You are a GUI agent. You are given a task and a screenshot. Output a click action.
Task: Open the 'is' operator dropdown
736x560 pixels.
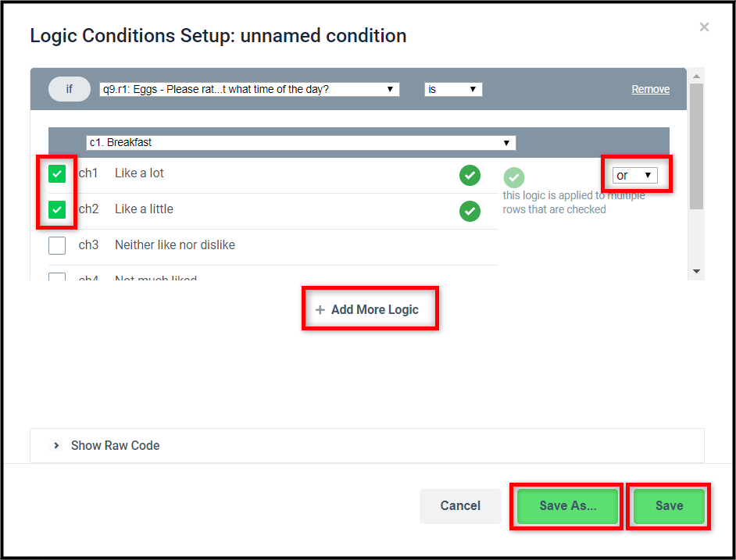[453, 89]
